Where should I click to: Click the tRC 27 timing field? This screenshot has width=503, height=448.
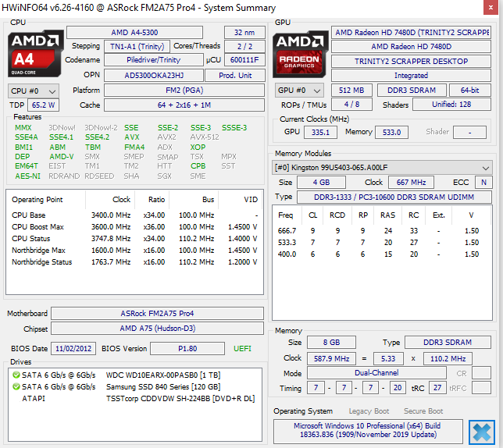tap(437, 388)
